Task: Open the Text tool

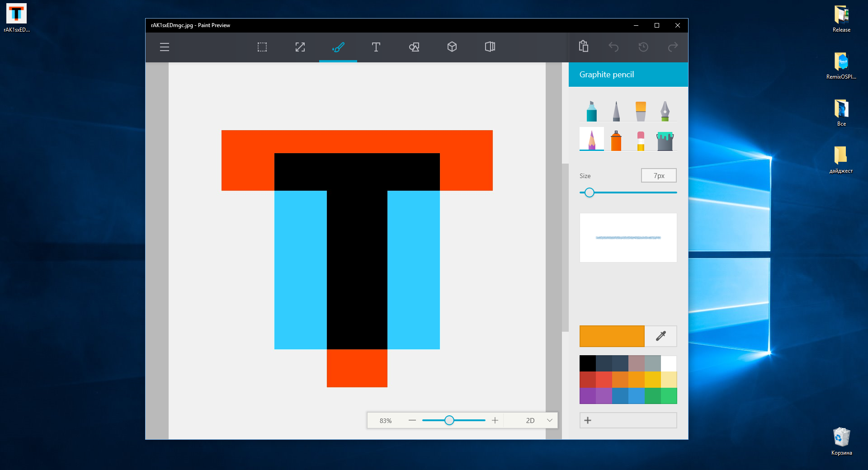Action: (x=376, y=47)
